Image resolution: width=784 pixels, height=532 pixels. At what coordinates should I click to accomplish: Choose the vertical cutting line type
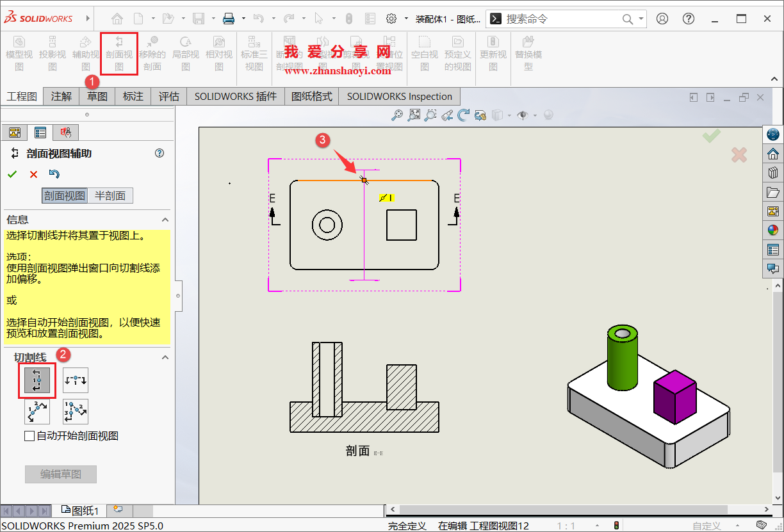(37, 380)
